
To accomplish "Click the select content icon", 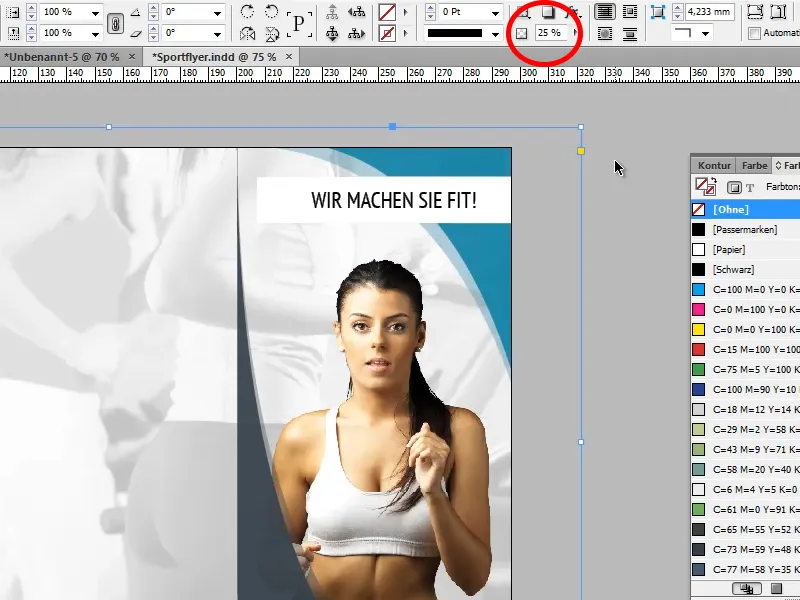I will point(332,34).
